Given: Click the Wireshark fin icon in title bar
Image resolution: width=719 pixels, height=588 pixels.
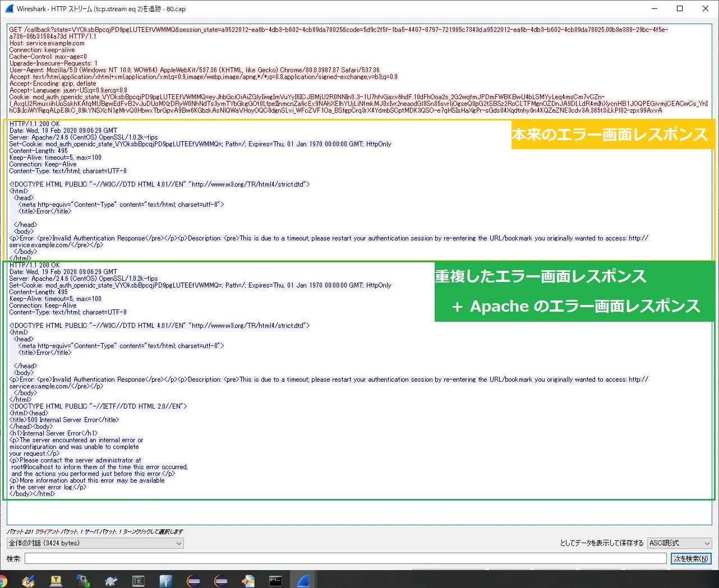Looking at the screenshot, I should 9,8.
